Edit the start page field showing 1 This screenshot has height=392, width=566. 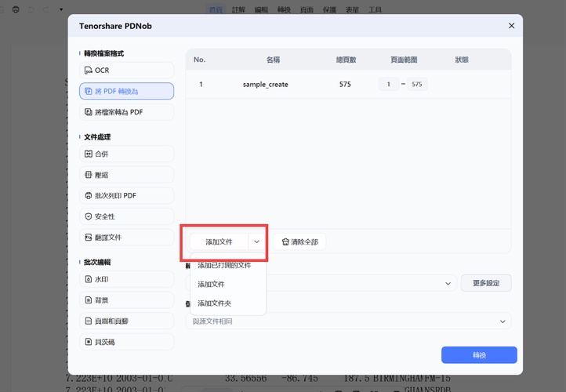pyautogui.click(x=389, y=84)
